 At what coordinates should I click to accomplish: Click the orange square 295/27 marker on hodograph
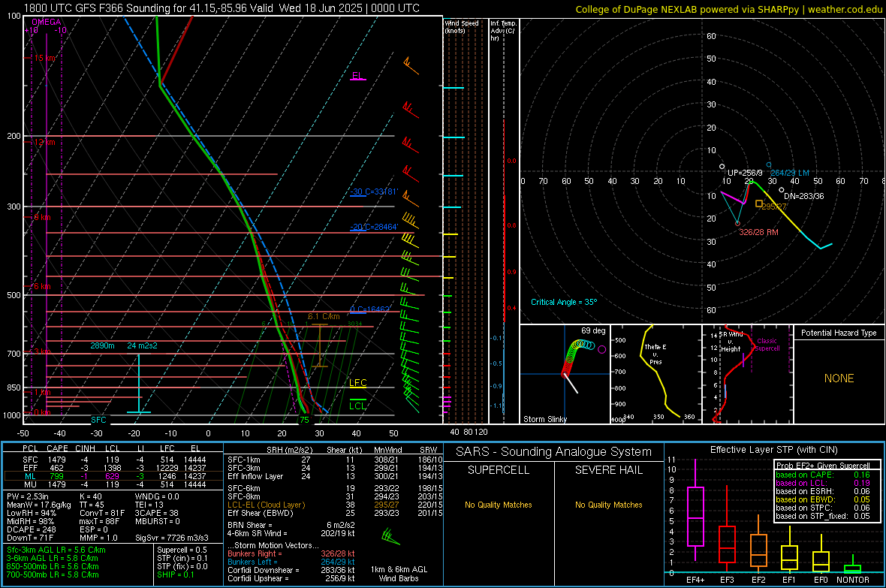coord(759,204)
